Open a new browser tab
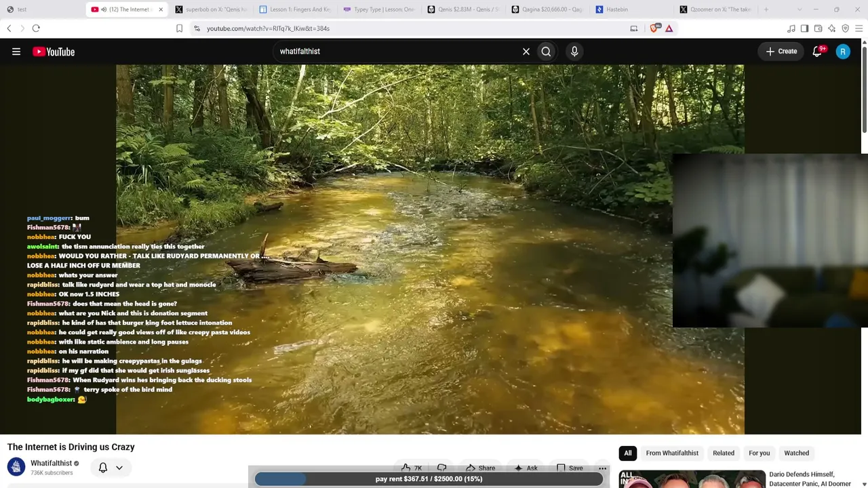 pyautogui.click(x=766, y=9)
